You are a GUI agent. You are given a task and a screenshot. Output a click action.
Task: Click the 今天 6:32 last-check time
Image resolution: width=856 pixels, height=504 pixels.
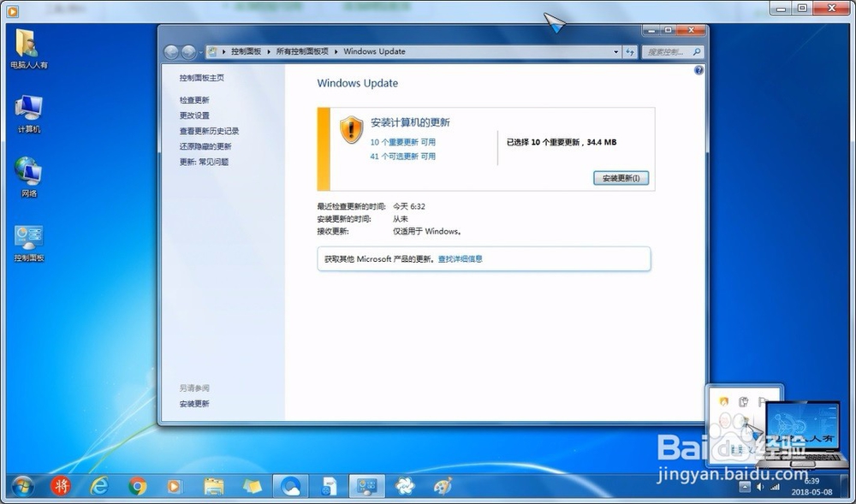pos(409,206)
